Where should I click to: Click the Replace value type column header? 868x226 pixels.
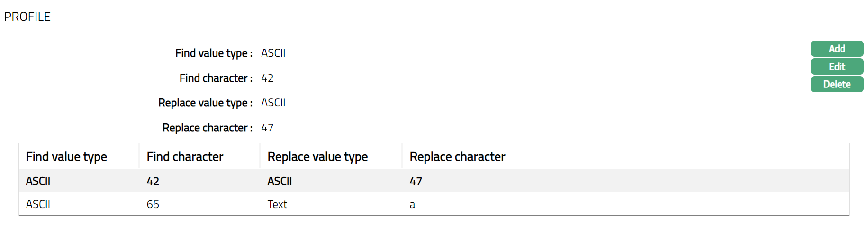coord(317,156)
